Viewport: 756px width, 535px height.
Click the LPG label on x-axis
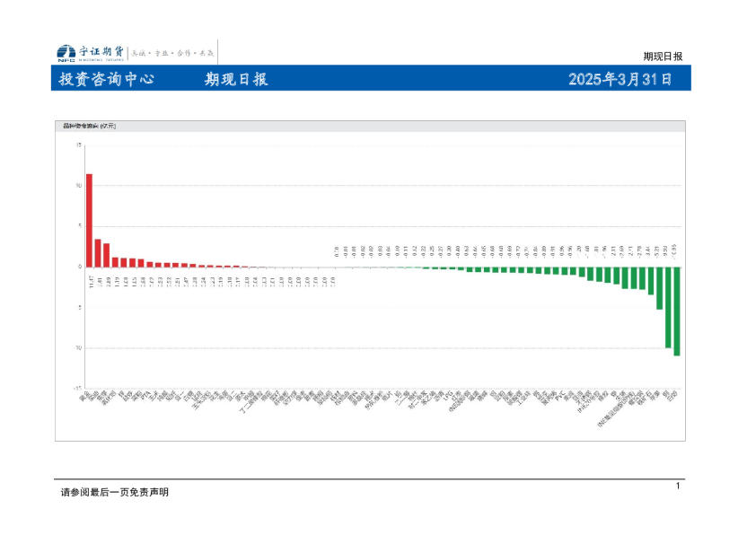(x=449, y=395)
